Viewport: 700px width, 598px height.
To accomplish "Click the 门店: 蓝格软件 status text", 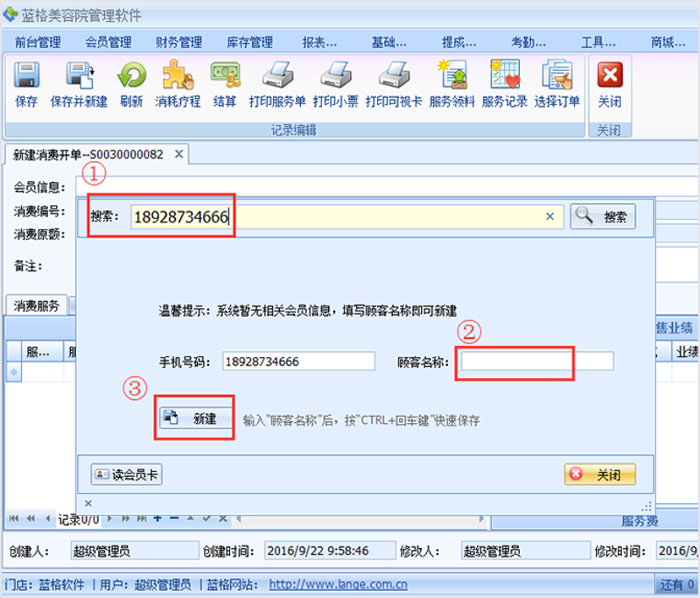I will 45,585.
